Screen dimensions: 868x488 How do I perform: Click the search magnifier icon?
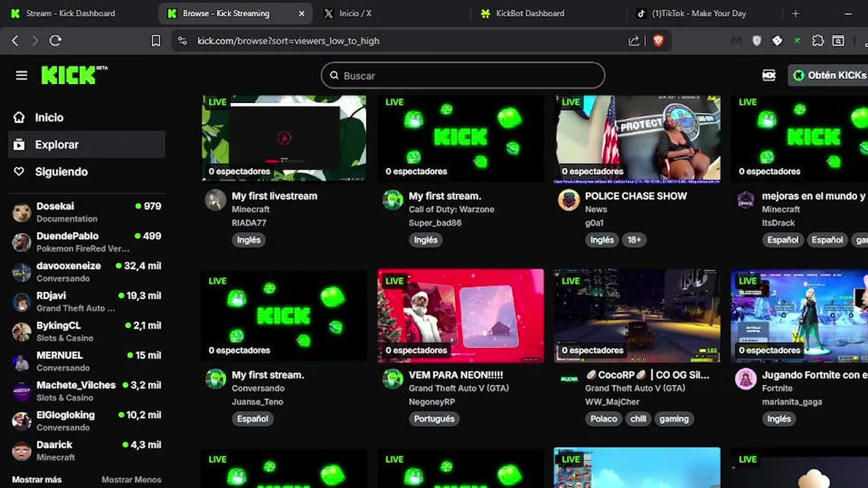334,75
